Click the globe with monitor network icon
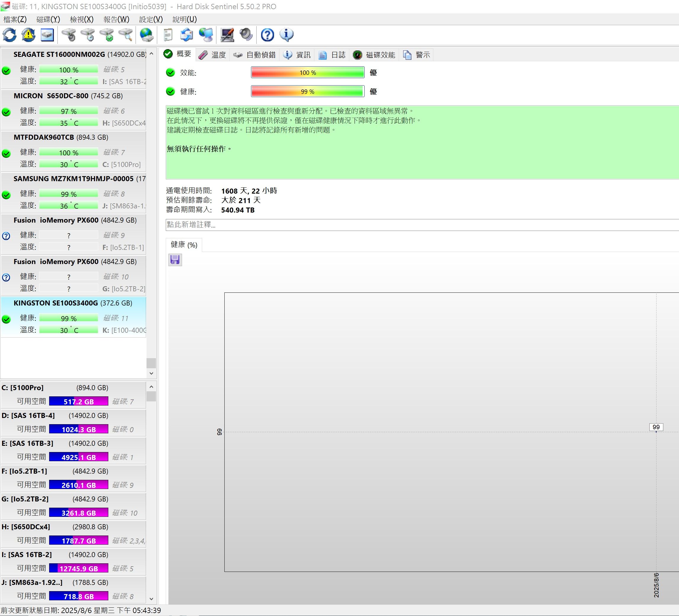 click(x=206, y=35)
